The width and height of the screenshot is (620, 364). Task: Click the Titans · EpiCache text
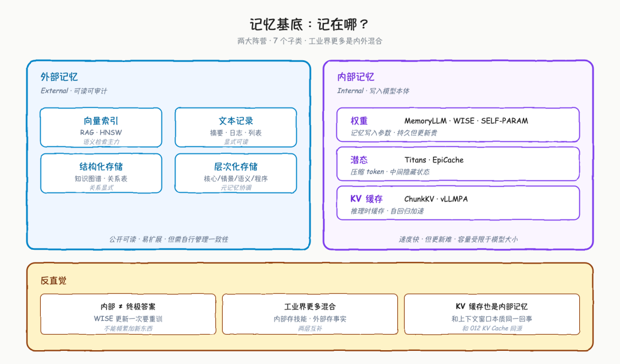434,160
